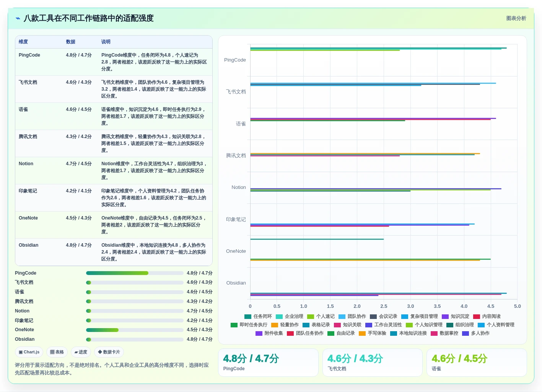The width and height of the screenshot is (542, 392).
Task: Click Obsidian description cell in table
Action: point(154,252)
